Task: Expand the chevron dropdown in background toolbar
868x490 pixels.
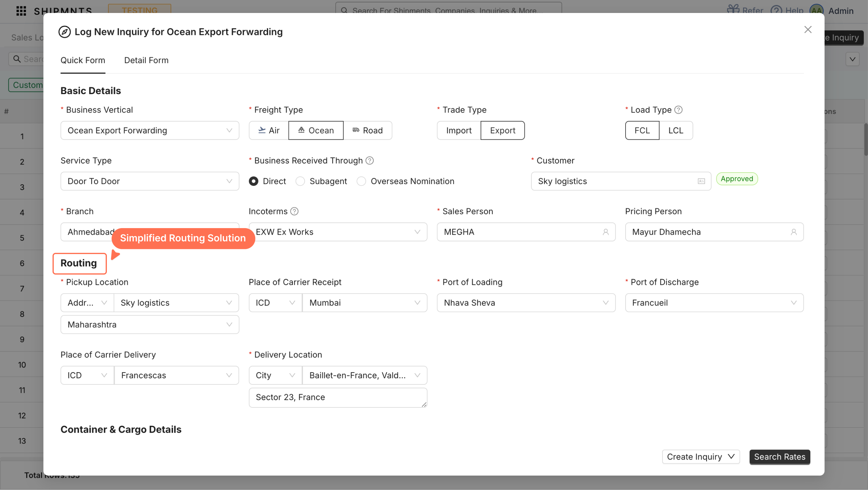Action: point(852,59)
